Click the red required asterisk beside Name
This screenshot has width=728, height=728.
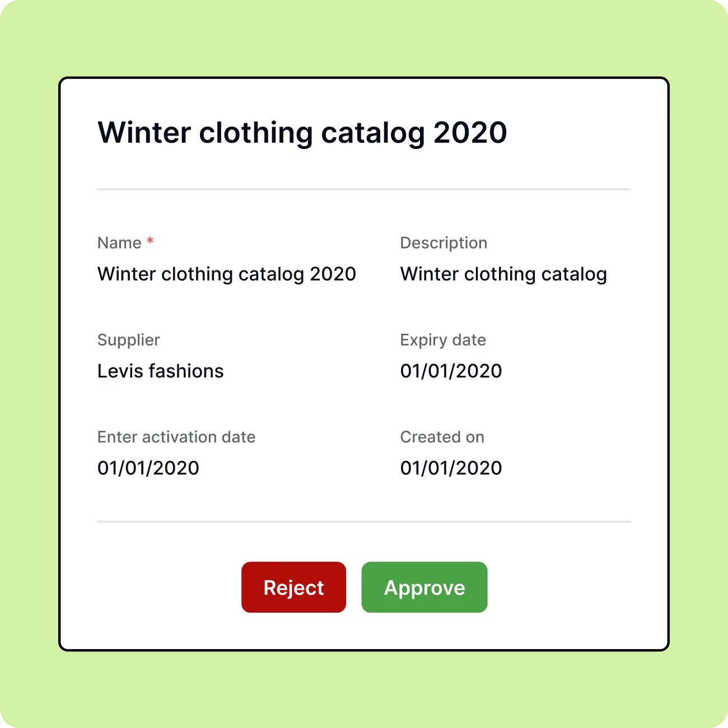(150, 241)
